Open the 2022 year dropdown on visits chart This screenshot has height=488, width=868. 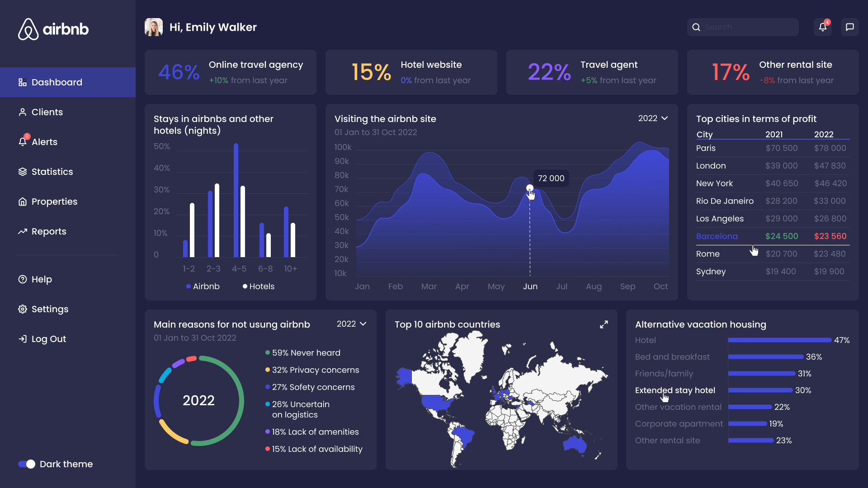[x=653, y=118]
